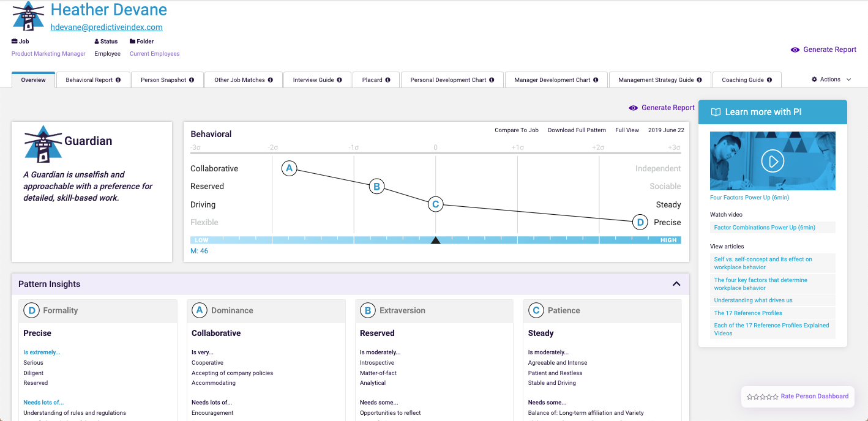868x421 pixels.
Task: Open the Manager Development Chart tab
Action: (556, 80)
